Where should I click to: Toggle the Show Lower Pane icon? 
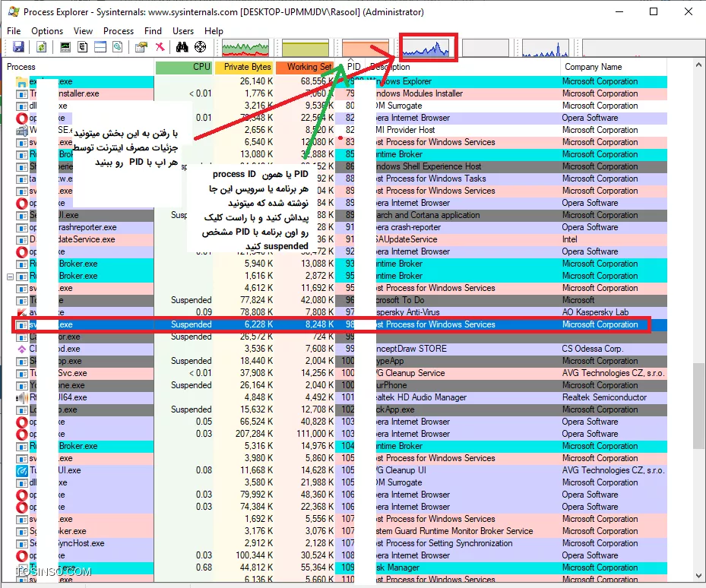coord(100,47)
